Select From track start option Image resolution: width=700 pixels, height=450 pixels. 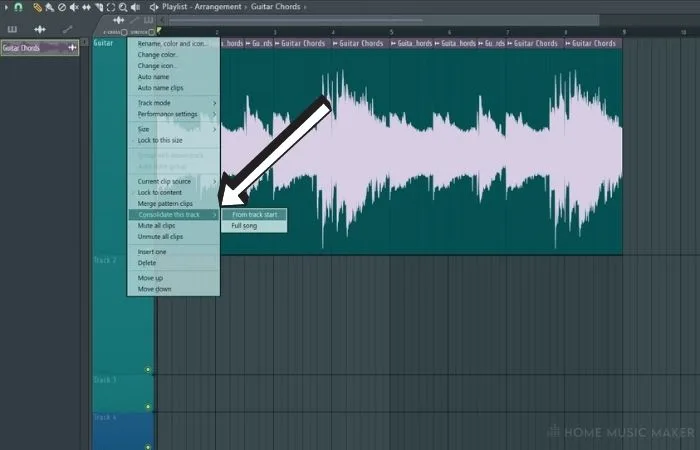254,215
